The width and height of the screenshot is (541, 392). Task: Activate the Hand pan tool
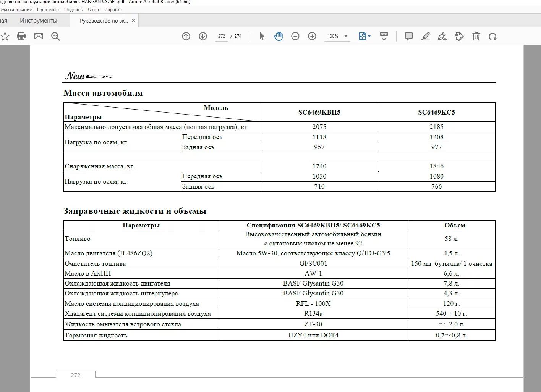(x=279, y=36)
